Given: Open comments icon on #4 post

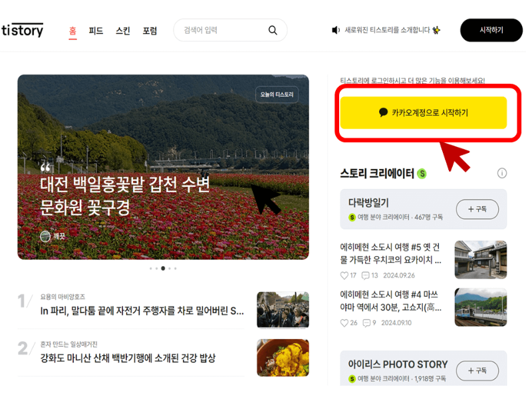Looking at the screenshot, I should coord(366,323).
